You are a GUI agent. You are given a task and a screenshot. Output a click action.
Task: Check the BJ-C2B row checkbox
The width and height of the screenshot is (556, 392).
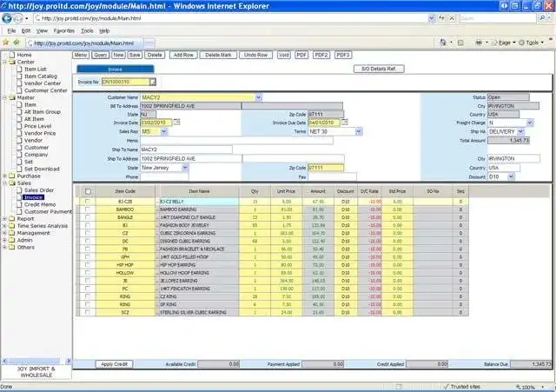tap(87, 202)
